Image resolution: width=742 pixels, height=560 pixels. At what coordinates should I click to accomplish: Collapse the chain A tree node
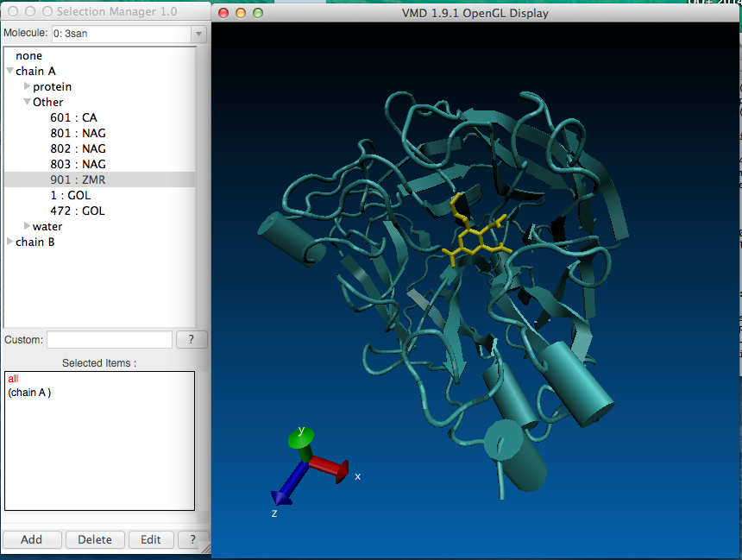pos(9,72)
